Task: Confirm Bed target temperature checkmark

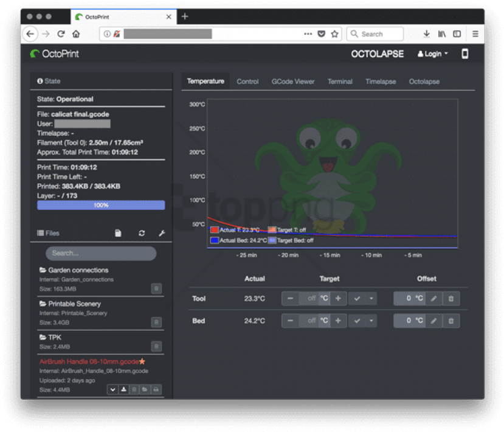Action: [357, 321]
